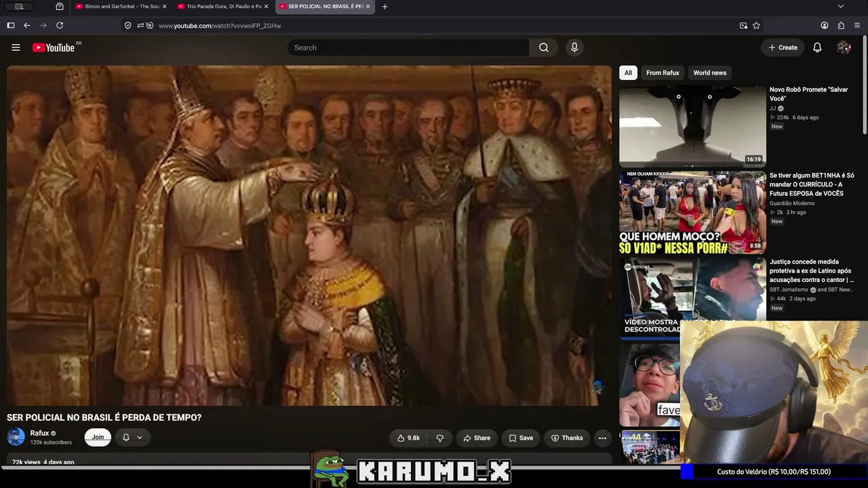Open the browser application menu
Viewport: 868px width, 488px height.
[x=857, y=26]
